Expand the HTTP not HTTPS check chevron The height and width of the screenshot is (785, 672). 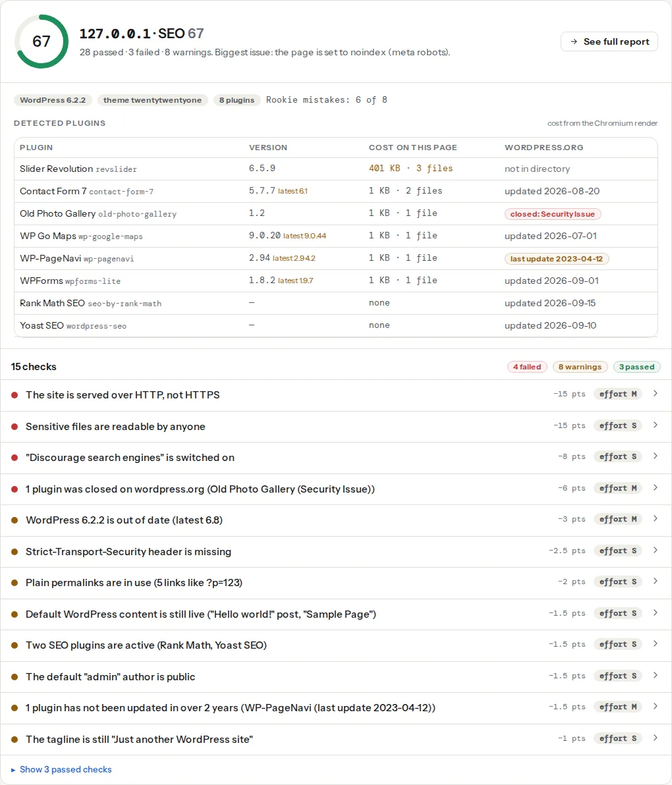pos(655,394)
